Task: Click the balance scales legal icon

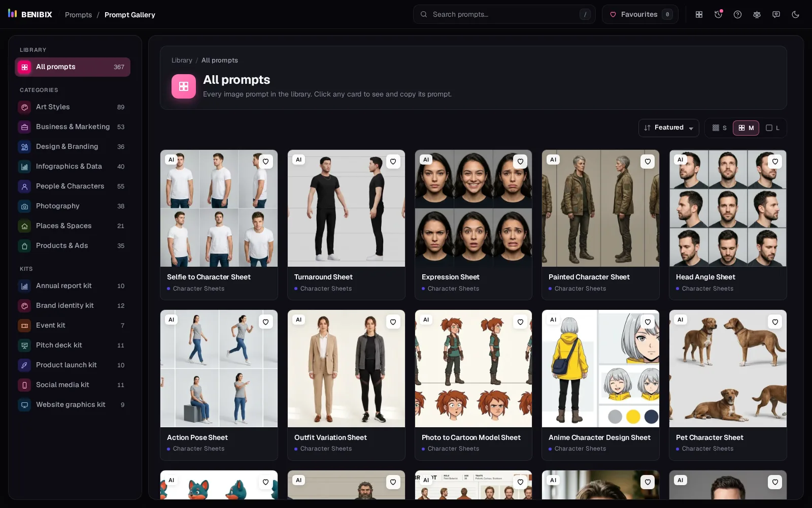Action: (757, 15)
